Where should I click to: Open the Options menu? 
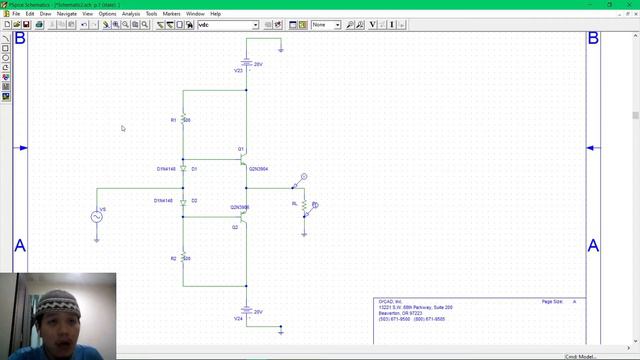click(107, 14)
